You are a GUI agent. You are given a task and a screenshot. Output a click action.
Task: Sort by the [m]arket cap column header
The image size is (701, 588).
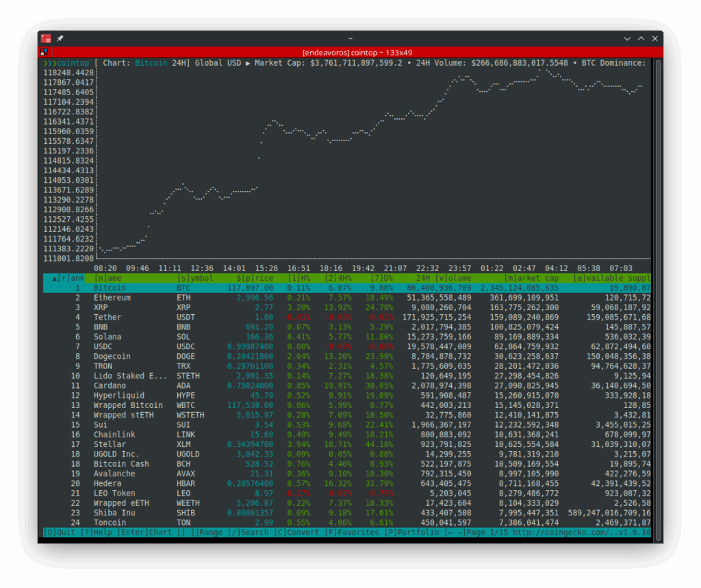(x=531, y=278)
